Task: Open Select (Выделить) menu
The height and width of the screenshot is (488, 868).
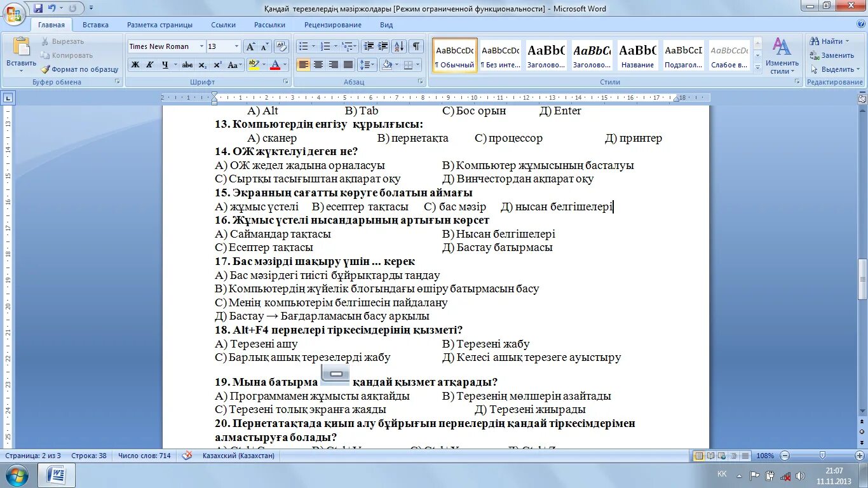Action: click(834, 69)
